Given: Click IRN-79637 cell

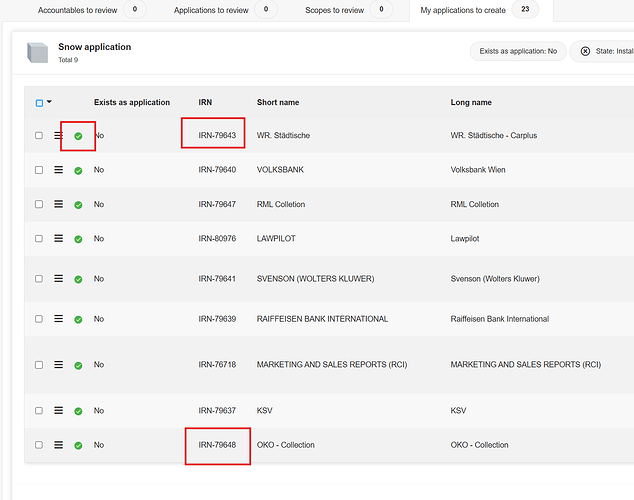Looking at the screenshot, I should (217, 411).
